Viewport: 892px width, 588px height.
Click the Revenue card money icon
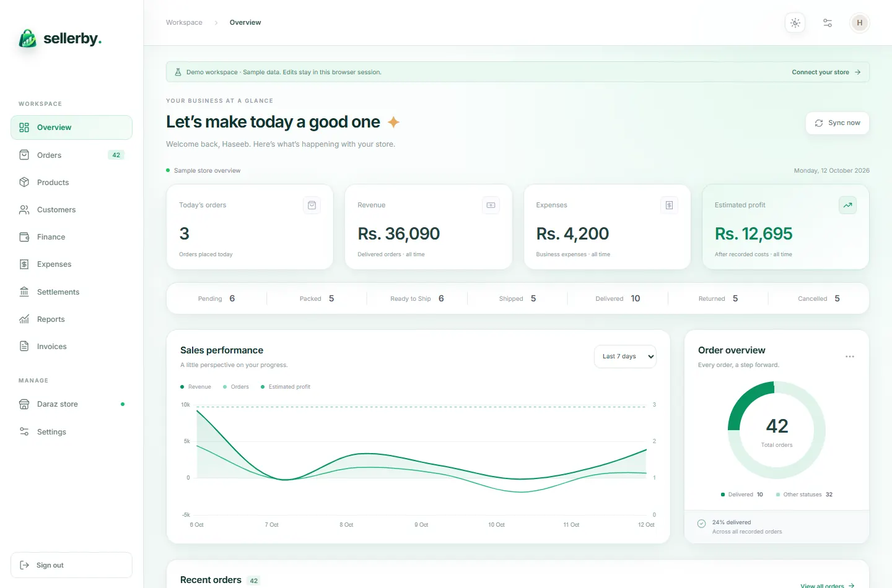[x=491, y=205]
